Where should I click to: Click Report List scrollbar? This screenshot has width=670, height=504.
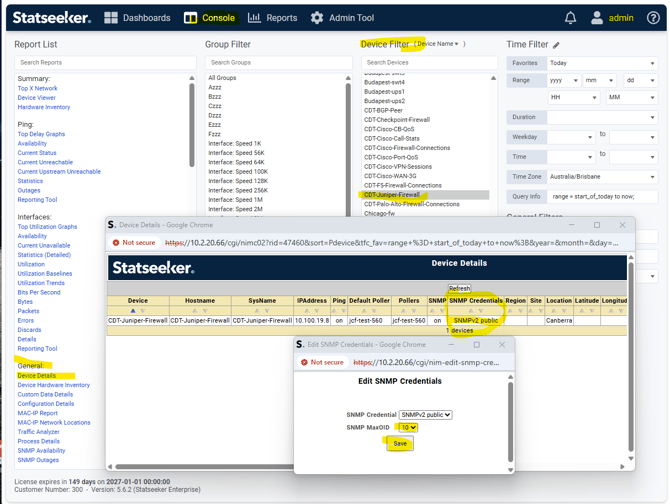click(192, 125)
